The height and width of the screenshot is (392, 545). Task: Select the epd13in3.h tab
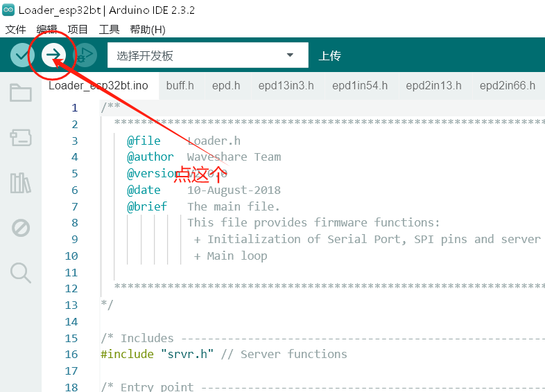286,86
